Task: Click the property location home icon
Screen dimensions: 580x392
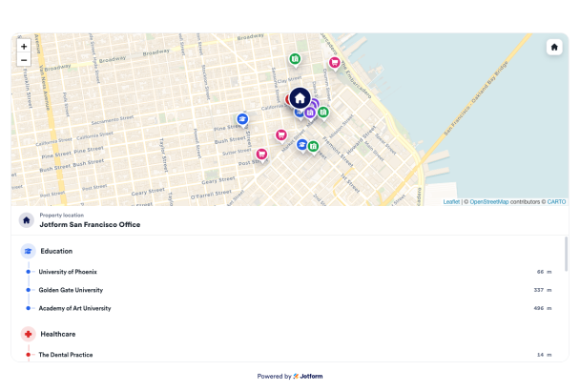Action: tap(27, 220)
